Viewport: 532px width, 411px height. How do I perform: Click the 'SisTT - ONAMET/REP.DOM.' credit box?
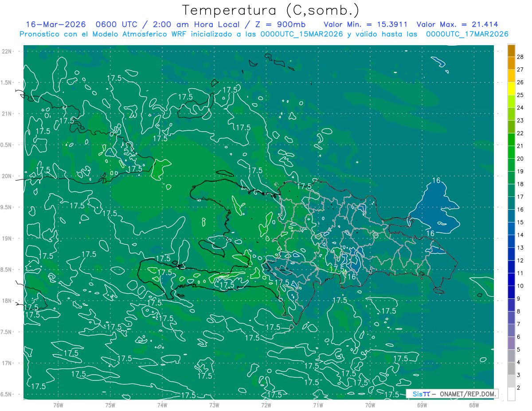pyautogui.click(x=452, y=394)
